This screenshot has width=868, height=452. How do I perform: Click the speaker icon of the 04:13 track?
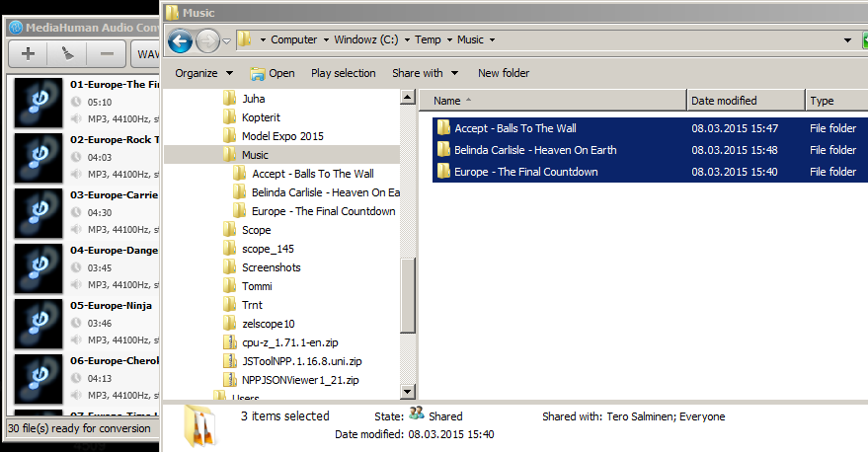click(x=76, y=395)
